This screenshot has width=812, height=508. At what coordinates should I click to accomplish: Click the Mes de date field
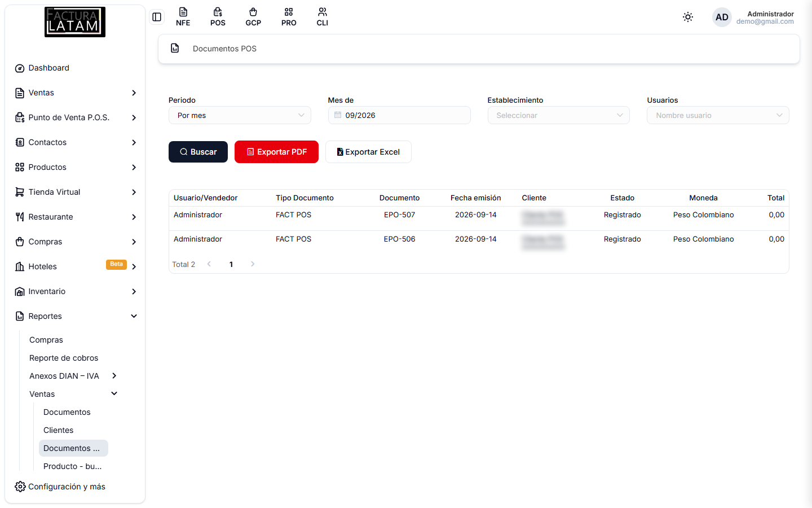click(399, 115)
